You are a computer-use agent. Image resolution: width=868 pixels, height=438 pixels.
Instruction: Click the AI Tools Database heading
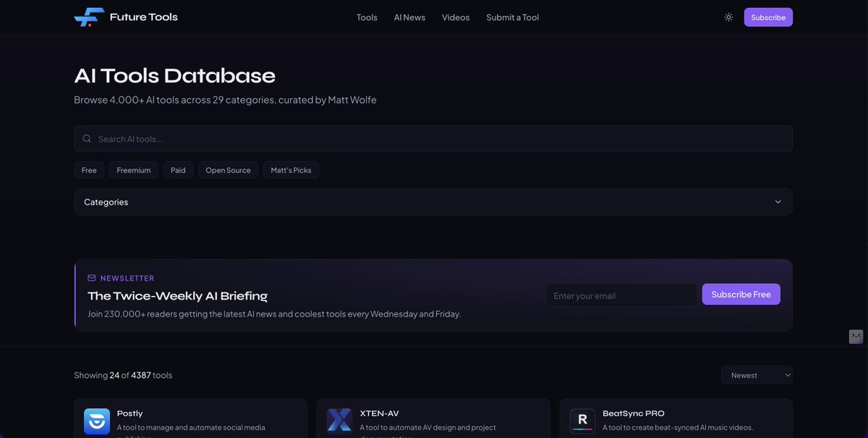174,75
